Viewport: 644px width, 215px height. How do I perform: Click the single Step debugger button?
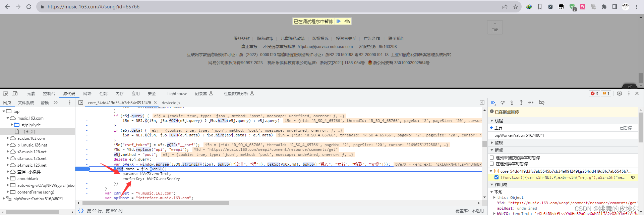click(531, 102)
